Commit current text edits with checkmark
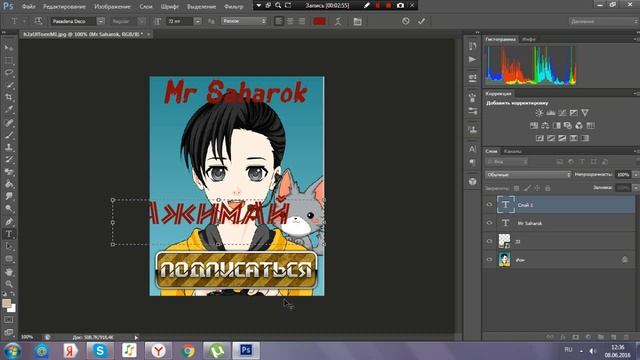640x360 pixels. (x=422, y=21)
